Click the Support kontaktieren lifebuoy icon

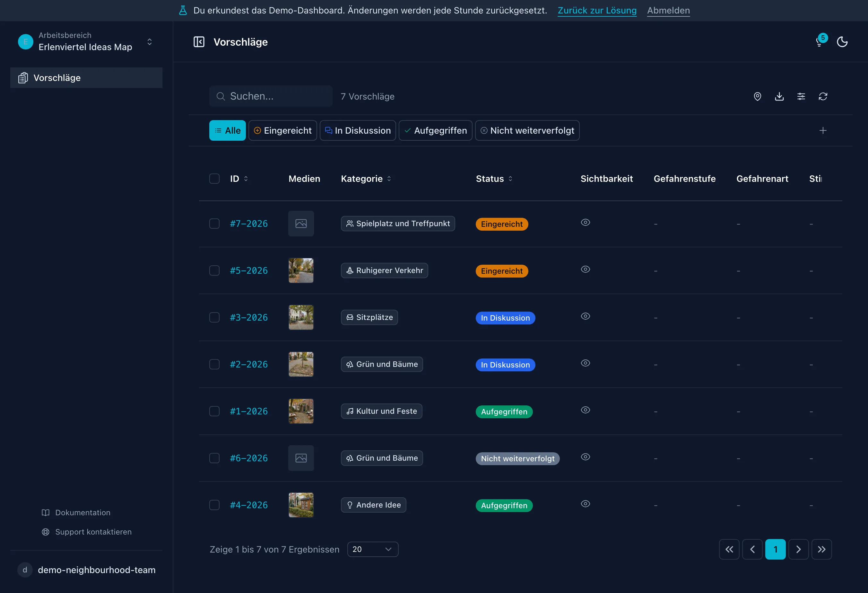46,532
